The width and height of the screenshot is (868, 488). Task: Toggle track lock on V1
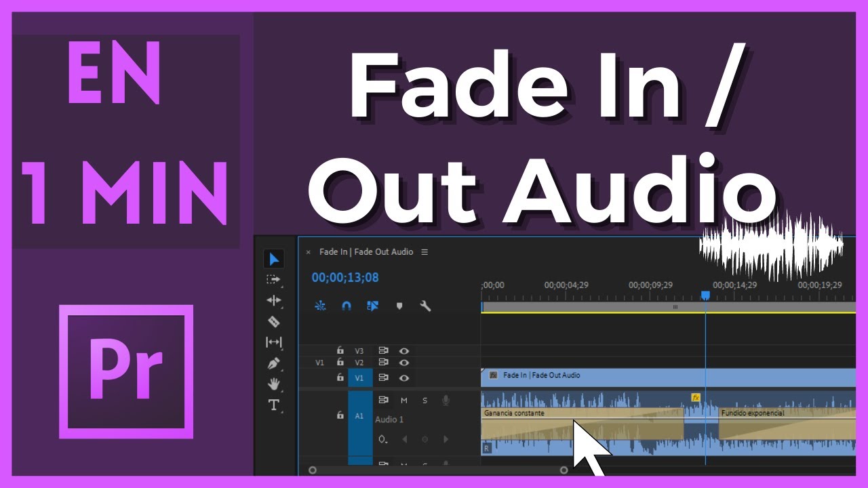click(340, 378)
